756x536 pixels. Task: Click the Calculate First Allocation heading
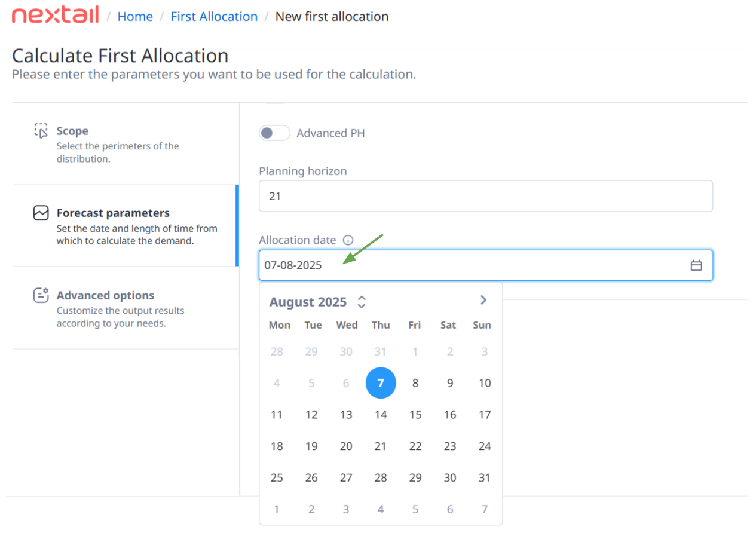[x=120, y=56]
